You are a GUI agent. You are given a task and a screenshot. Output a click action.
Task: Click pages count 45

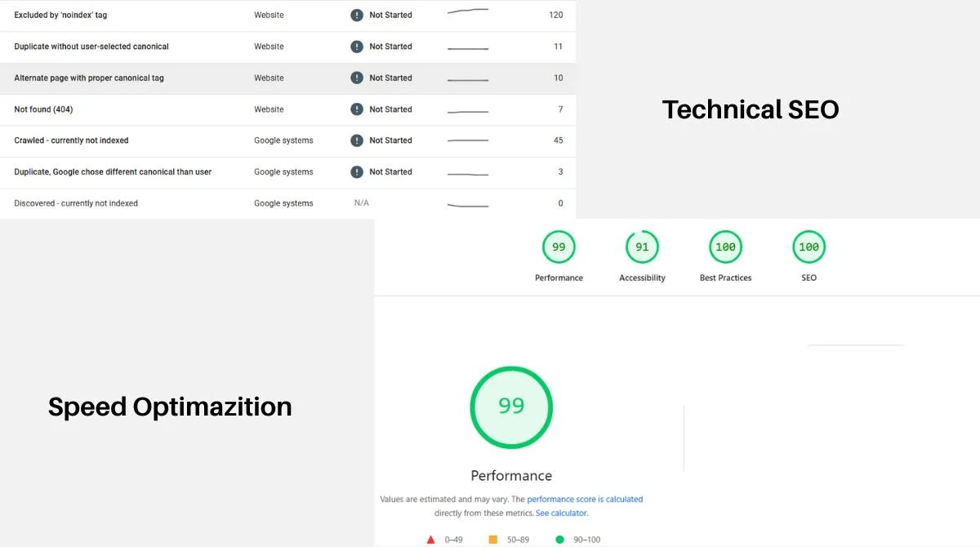point(559,140)
